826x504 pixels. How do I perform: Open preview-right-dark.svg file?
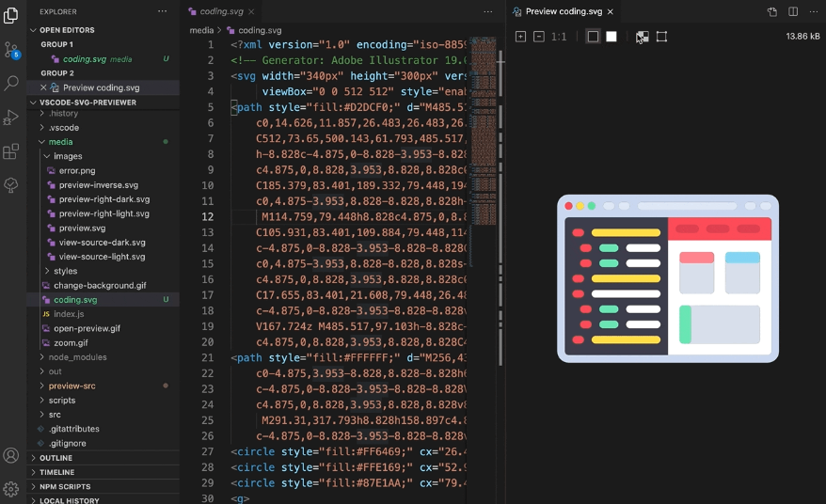tap(103, 199)
